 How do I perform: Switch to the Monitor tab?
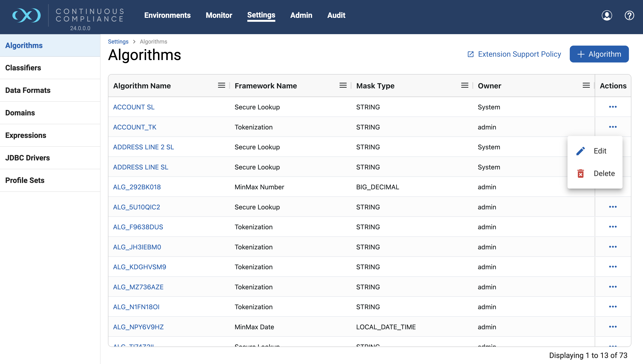pyautogui.click(x=219, y=15)
